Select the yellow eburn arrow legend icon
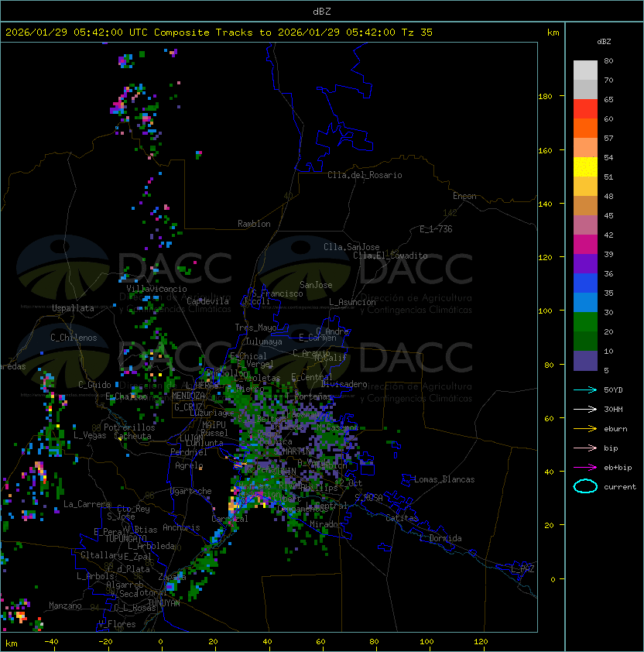 coord(585,429)
